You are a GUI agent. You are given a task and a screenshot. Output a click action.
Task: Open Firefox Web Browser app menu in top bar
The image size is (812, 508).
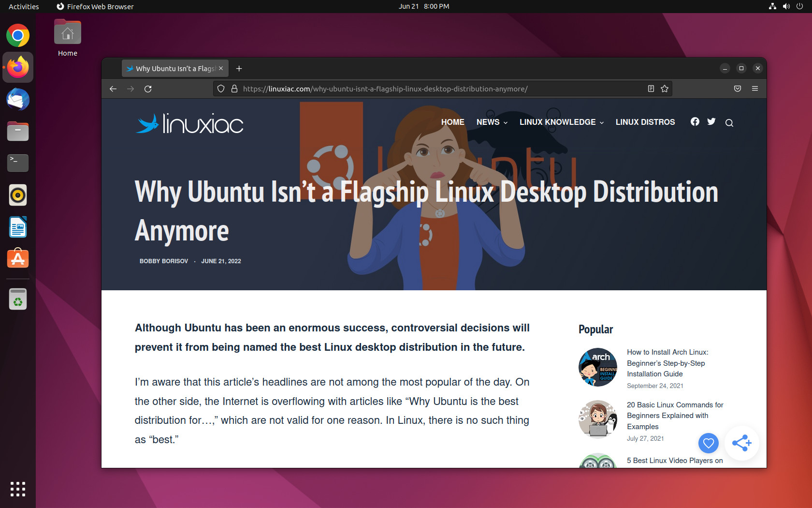click(95, 6)
